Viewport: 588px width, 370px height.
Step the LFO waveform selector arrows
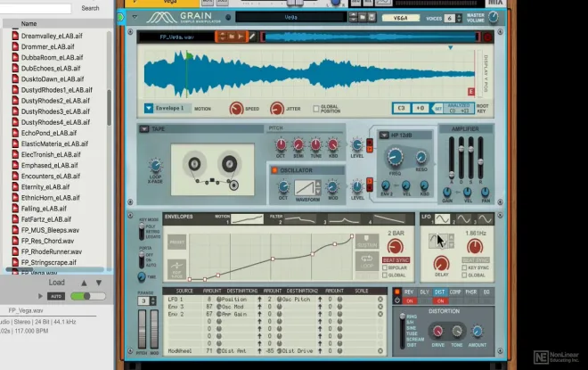(x=451, y=241)
